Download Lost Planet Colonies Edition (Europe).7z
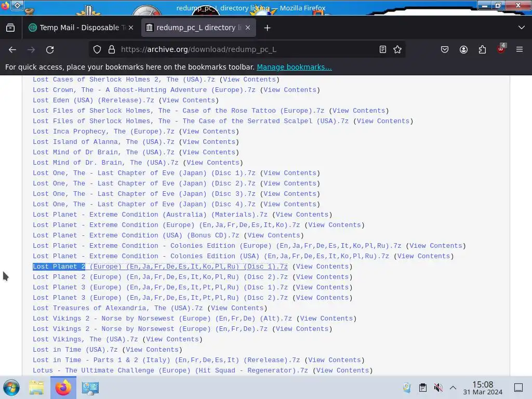Image resolution: width=532 pixels, height=399 pixels. pyautogui.click(x=217, y=246)
